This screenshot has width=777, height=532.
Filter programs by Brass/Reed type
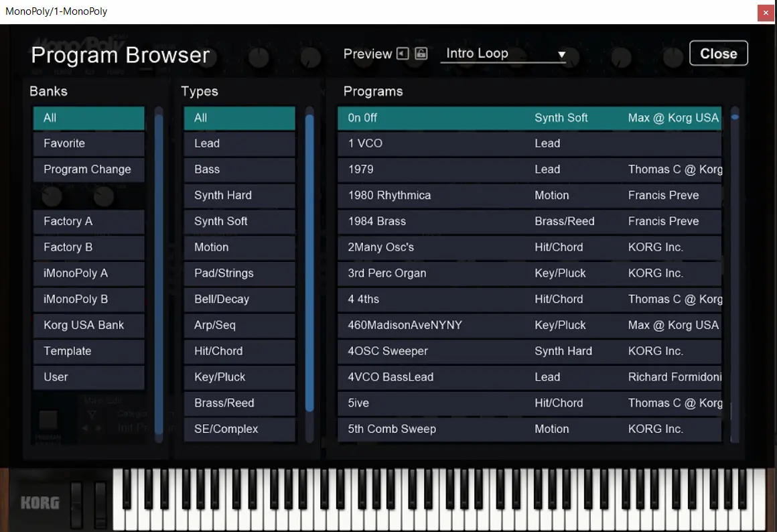click(x=239, y=403)
